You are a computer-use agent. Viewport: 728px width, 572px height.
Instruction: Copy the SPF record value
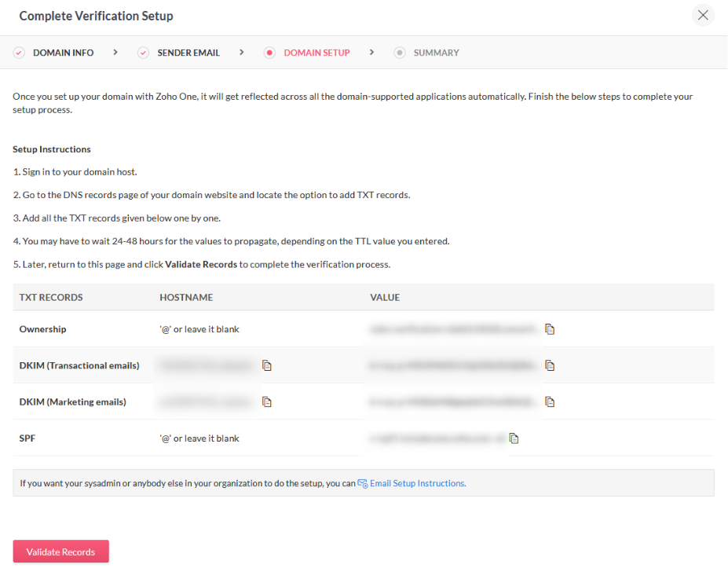[x=514, y=438]
